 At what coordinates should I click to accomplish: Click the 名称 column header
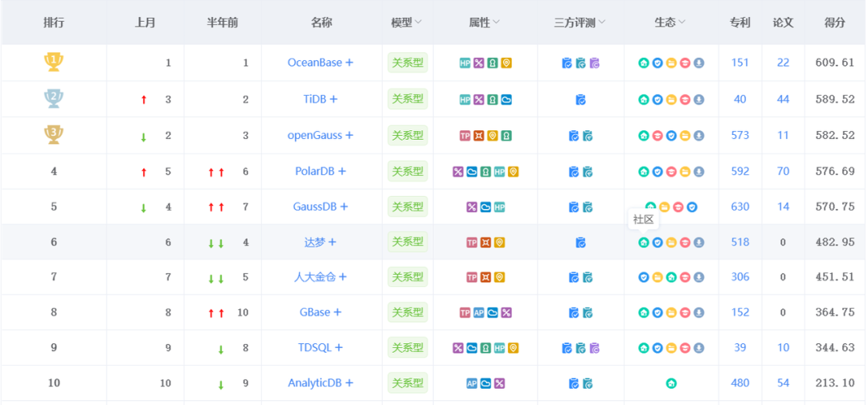coord(321,22)
